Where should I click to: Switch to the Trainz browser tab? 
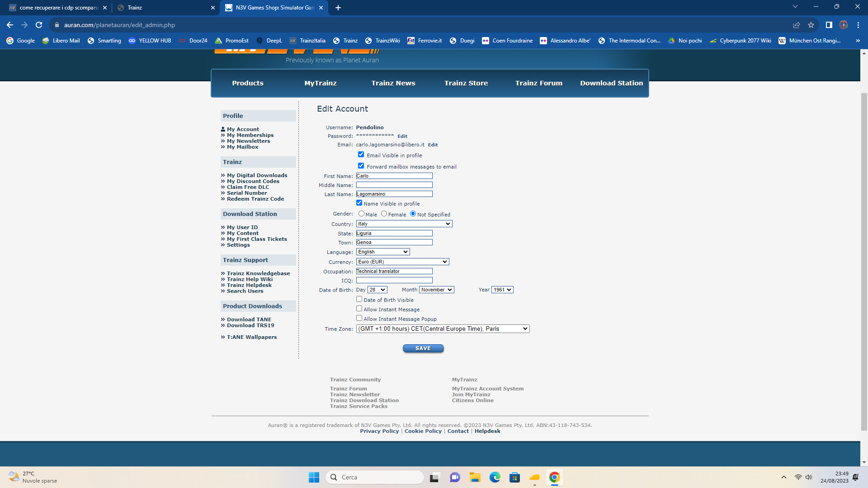pyautogui.click(x=165, y=8)
